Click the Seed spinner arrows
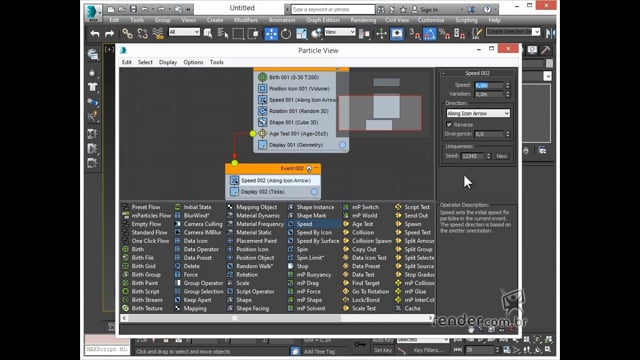This screenshot has width=640, height=360. [x=489, y=156]
